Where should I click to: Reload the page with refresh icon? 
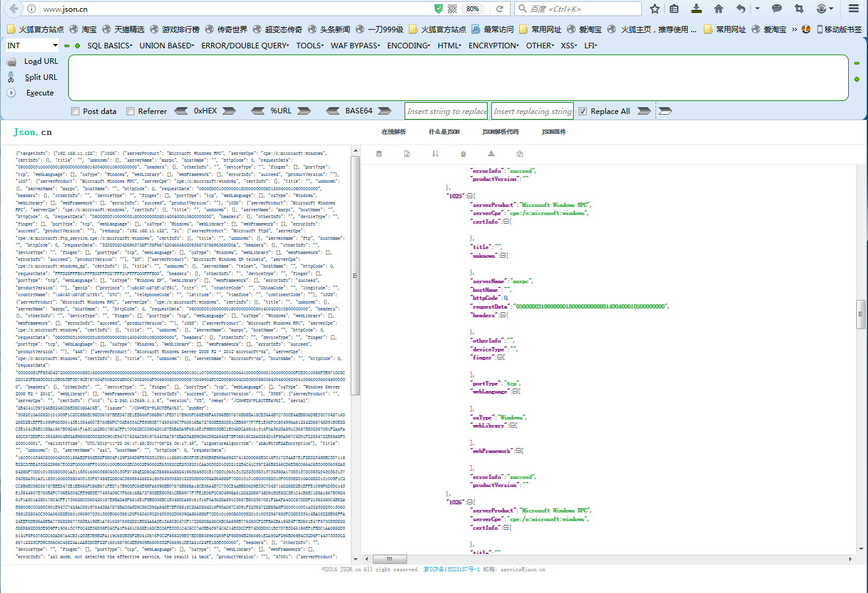[499, 9]
